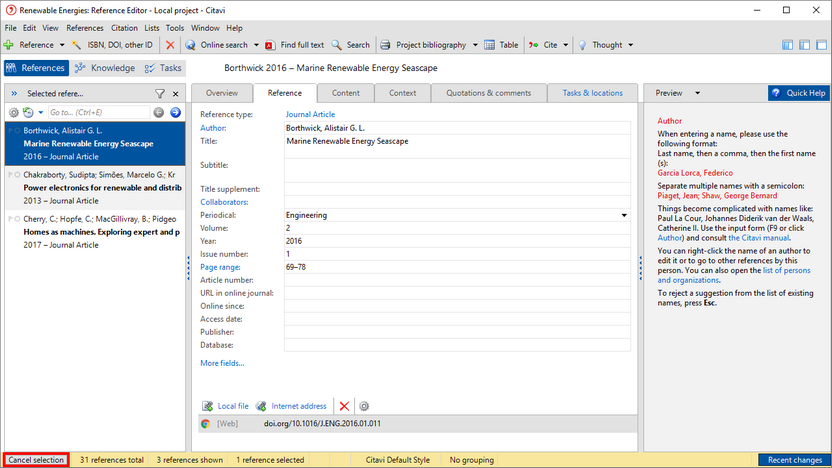This screenshot has height=468, width=832.
Task: Close the selected references filter panel
Action: (x=176, y=94)
